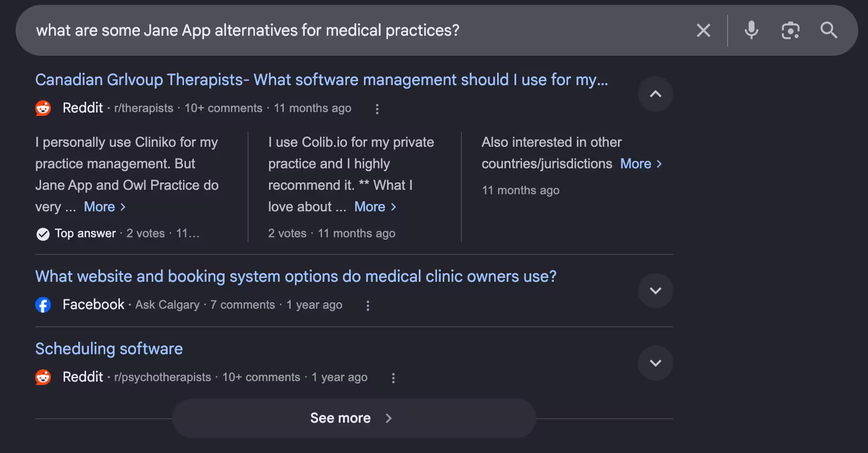Click the Reddit logo beside r/therapists

[x=43, y=108]
